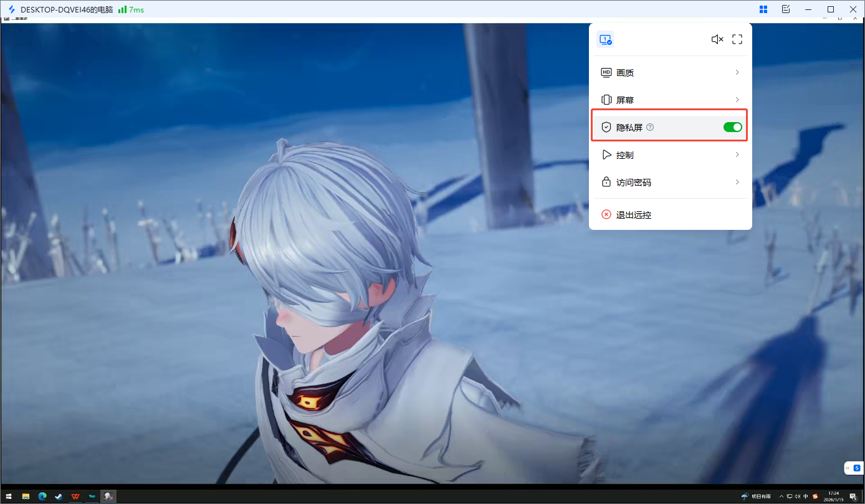
Task: Expand the 画质 quality submenu
Action: point(670,73)
